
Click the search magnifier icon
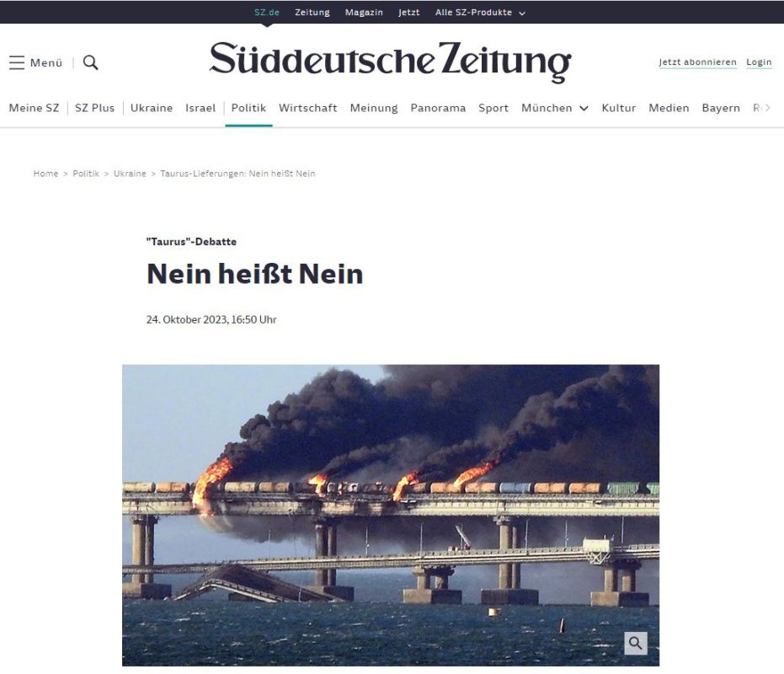coord(90,62)
